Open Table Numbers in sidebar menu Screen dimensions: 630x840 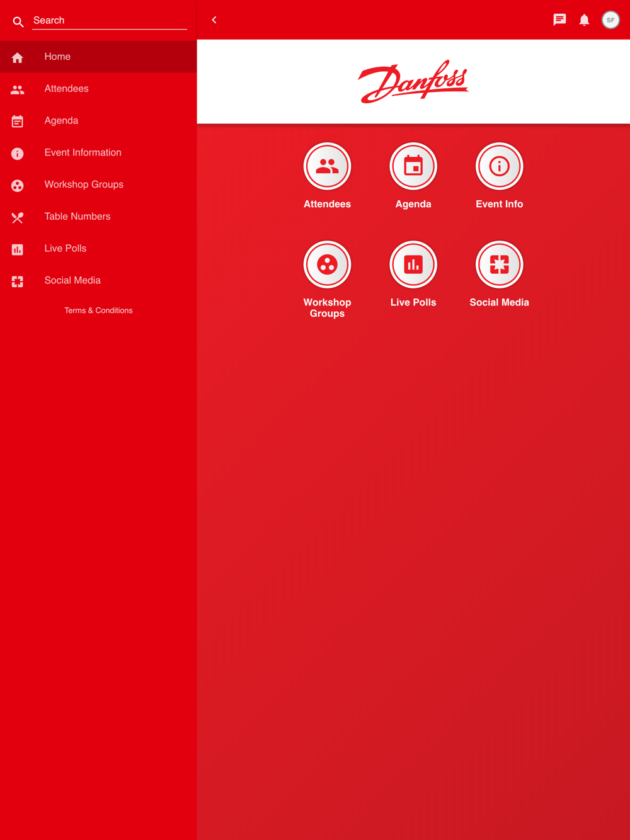77,217
